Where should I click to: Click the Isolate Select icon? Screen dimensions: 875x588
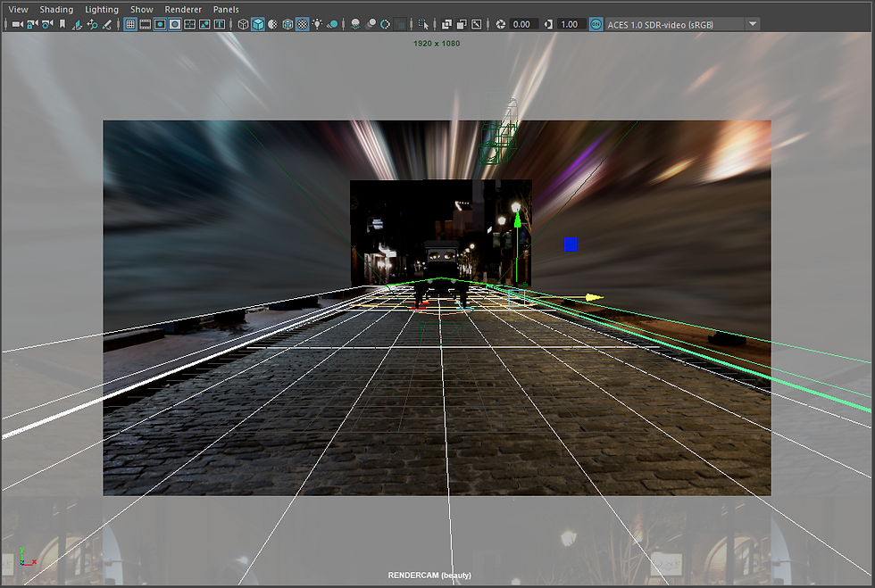coord(422,24)
